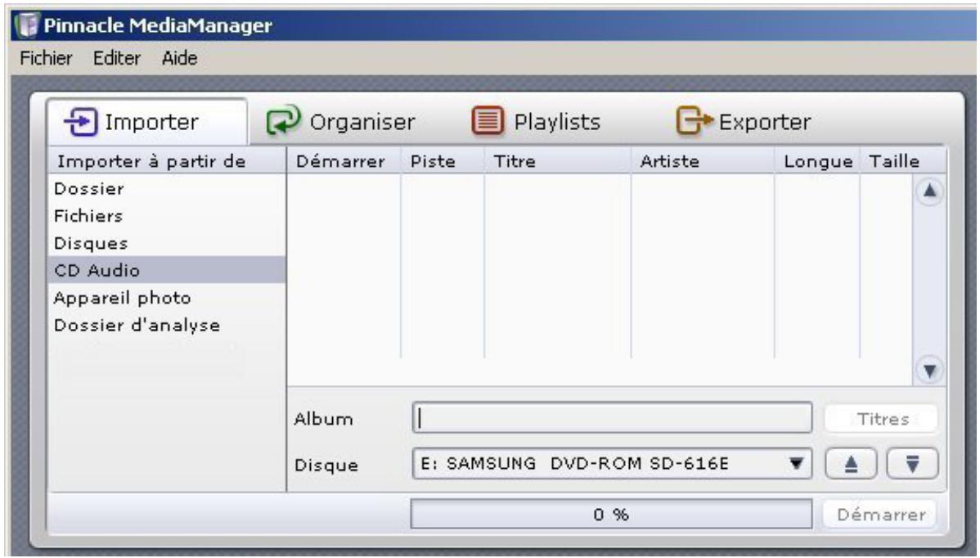Select Dossier d'analyse in the list
Viewport: 980px width, 558px height.
coord(166,325)
